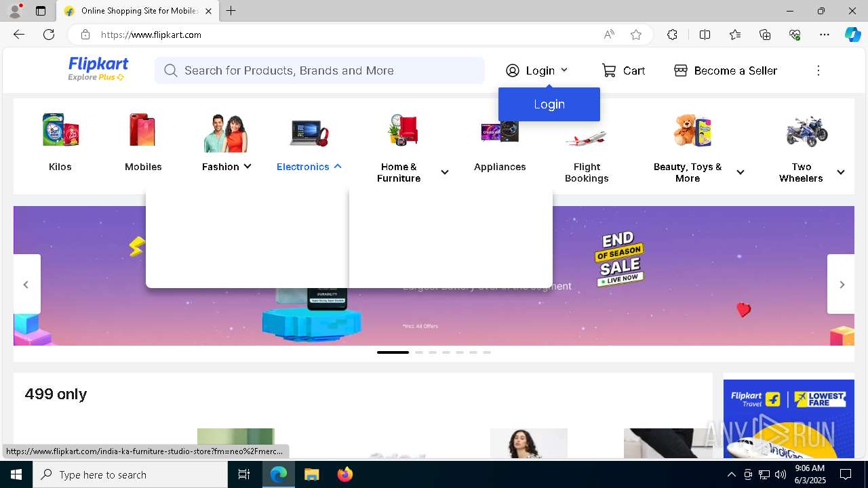
Task: Select the Mobiles category image
Action: [143, 129]
